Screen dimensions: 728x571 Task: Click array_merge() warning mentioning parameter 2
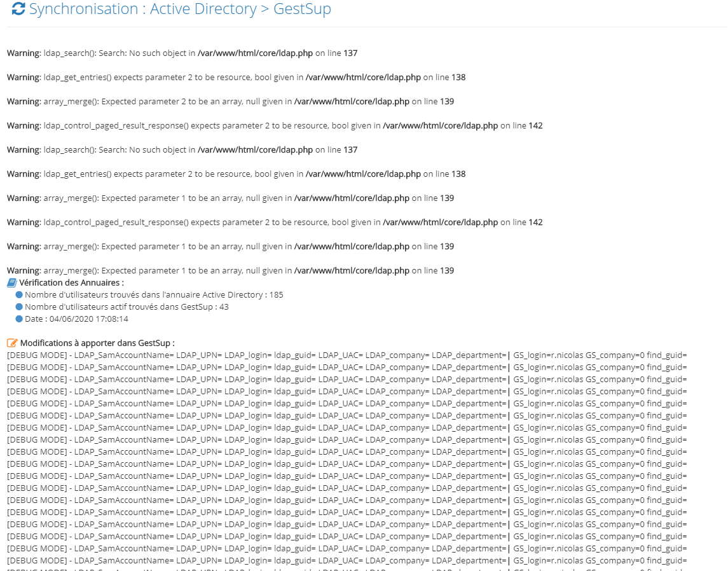click(230, 102)
